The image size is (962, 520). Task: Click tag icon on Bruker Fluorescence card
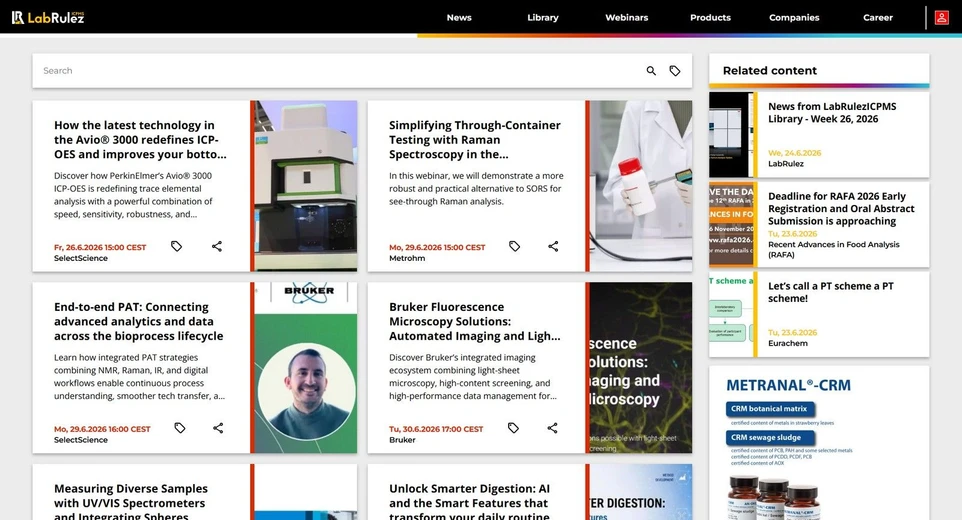coord(513,427)
